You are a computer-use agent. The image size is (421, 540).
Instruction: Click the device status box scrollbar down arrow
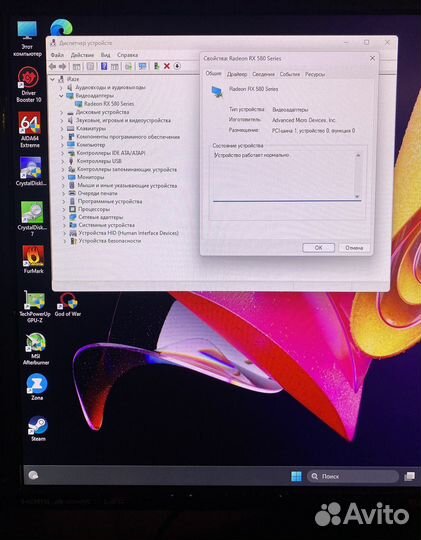tap(357, 196)
